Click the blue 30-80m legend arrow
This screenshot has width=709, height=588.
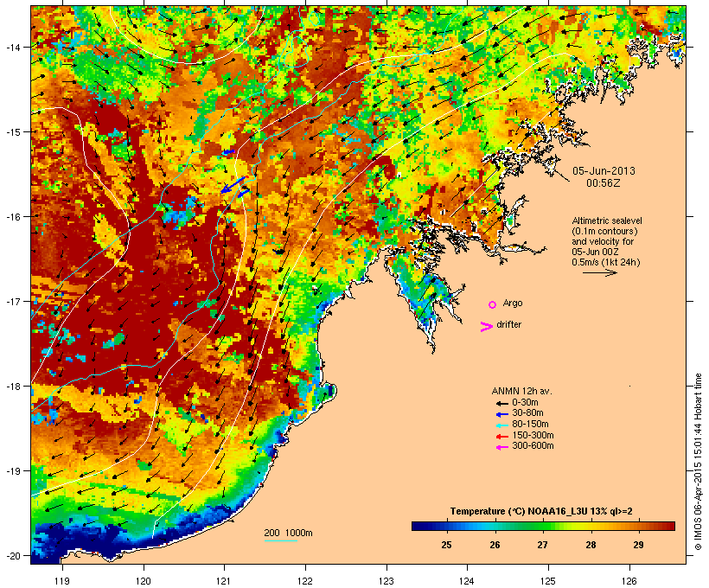(x=501, y=414)
